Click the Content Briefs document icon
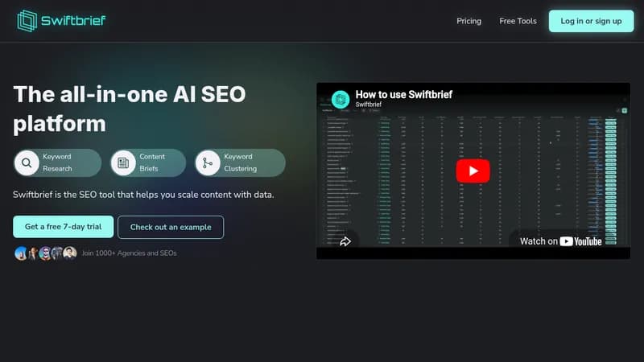The width and height of the screenshot is (644, 362). click(123, 163)
